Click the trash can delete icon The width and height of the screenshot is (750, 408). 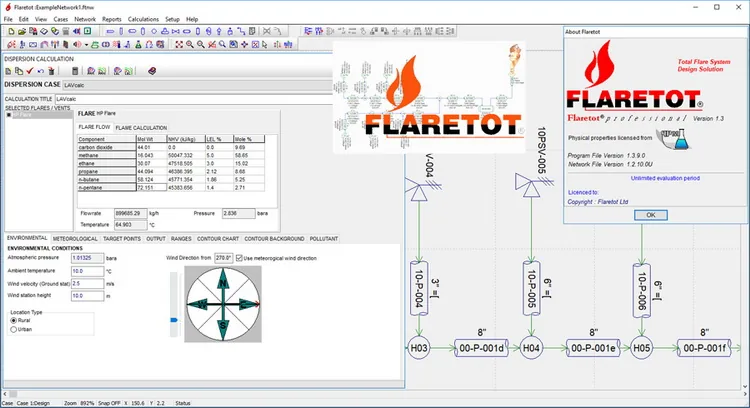tap(51, 71)
